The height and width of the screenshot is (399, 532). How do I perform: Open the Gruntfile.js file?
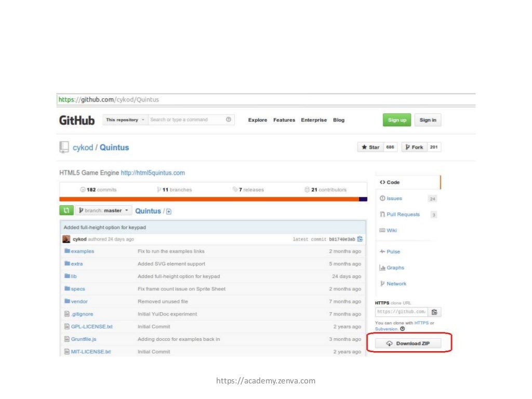[84, 339]
